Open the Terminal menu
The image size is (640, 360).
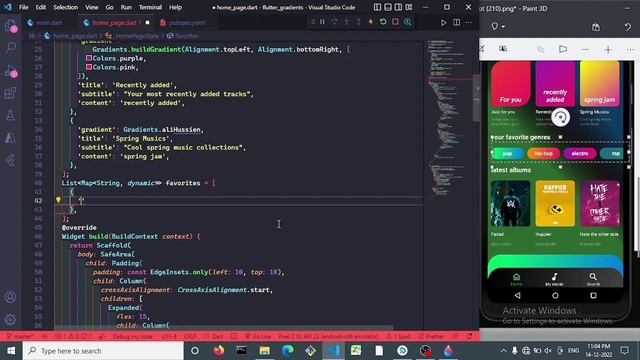point(150,7)
